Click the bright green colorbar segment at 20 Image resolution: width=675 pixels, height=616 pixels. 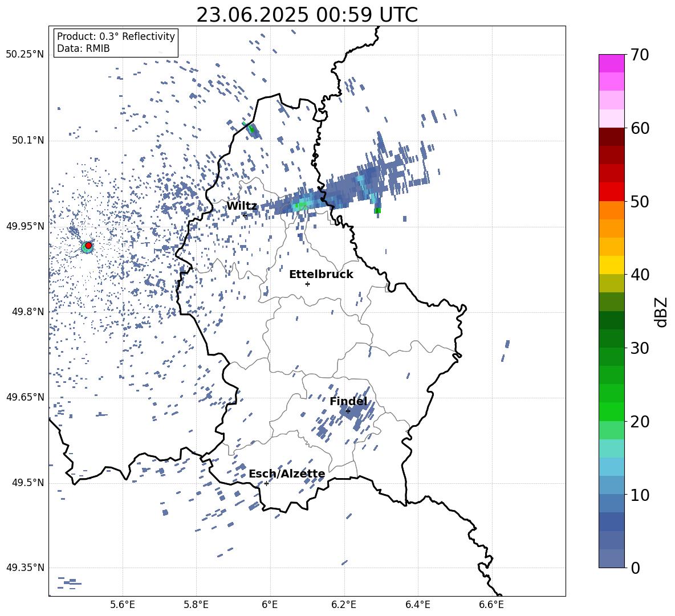coord(612,412)
